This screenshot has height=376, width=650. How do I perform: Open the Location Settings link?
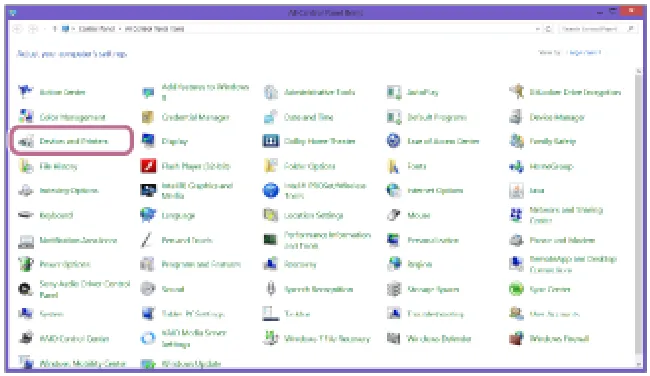click(313, 216)
